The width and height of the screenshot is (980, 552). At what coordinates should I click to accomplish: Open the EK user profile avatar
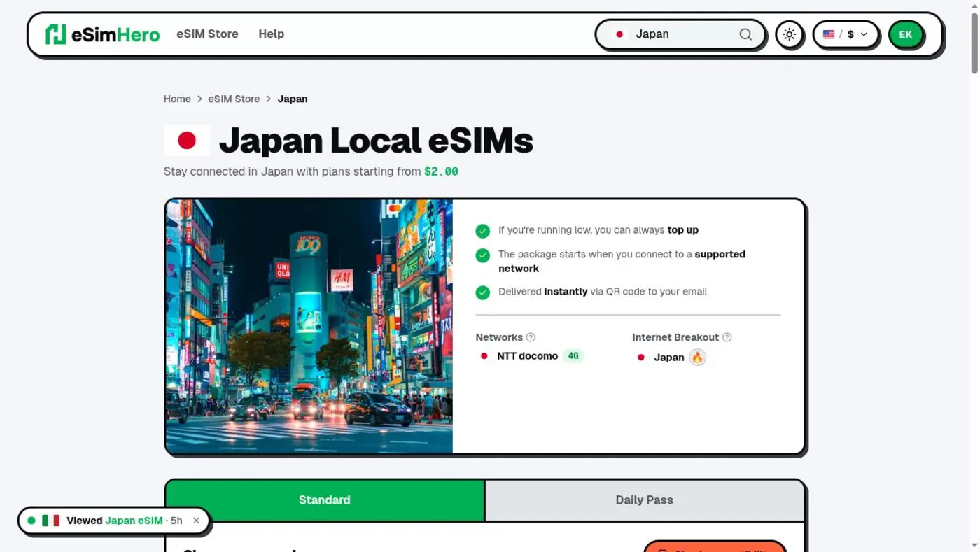tap(906, 34)
